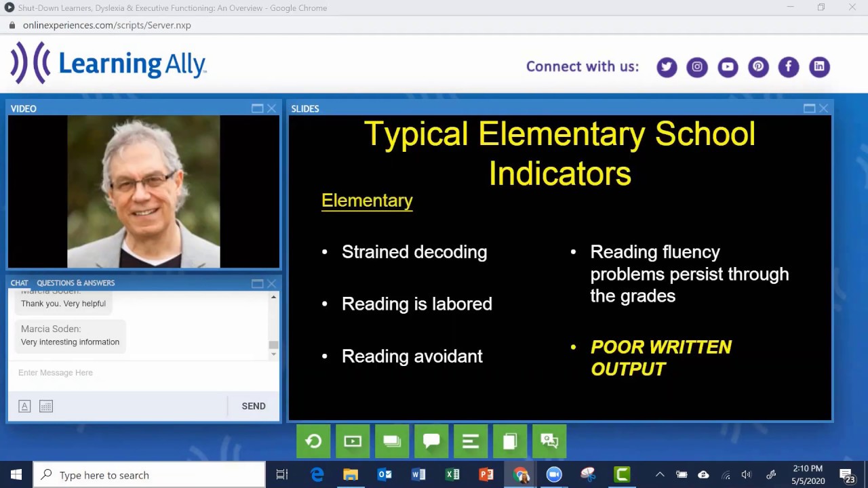Viewport: 868px width, 488px height.
Task: Toggle the slides panel from green toolbar
Action: pos(392,441)
